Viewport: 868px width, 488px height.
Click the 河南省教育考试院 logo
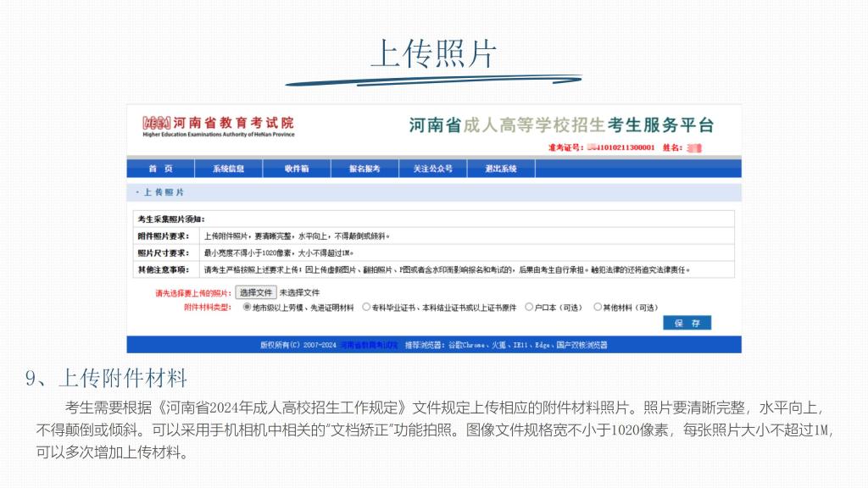(218, 126)
